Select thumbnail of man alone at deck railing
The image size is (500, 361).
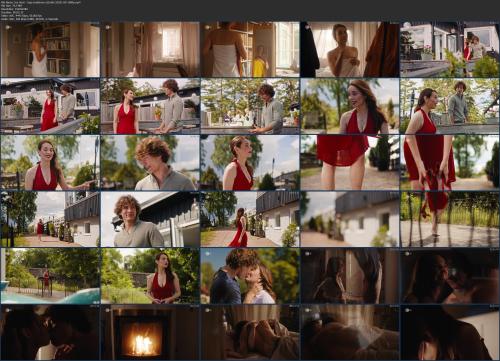pyautogui.click(x=250, y=106)
